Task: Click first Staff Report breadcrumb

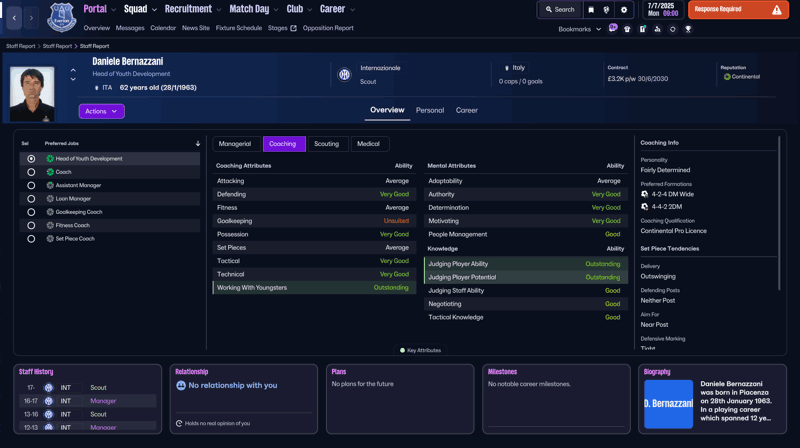Action: pos(20,46)
